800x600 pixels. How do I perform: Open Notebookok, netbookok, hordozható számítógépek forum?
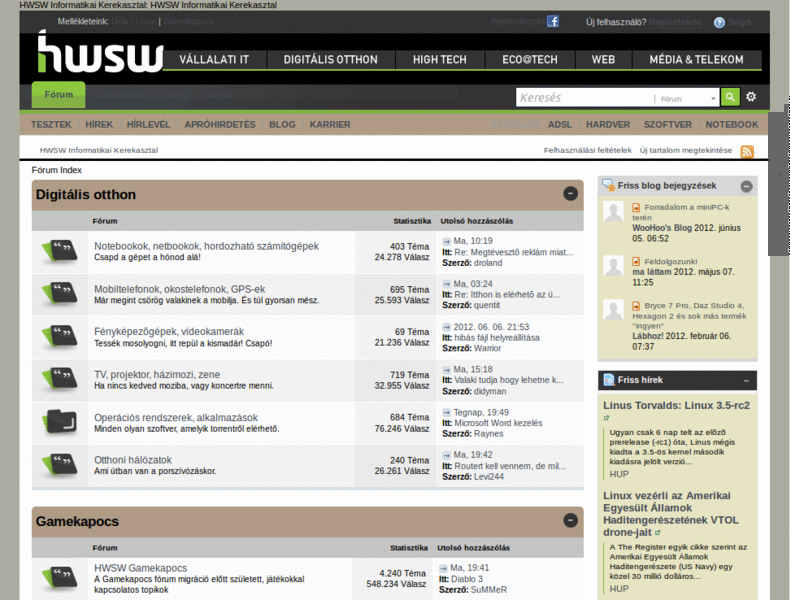[x=206, y=246]
